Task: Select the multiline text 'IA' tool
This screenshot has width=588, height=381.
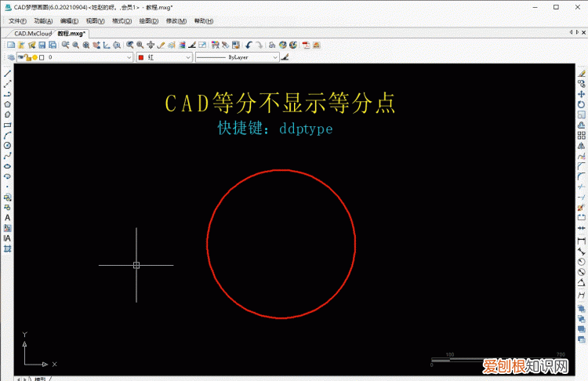Action: 7,238
